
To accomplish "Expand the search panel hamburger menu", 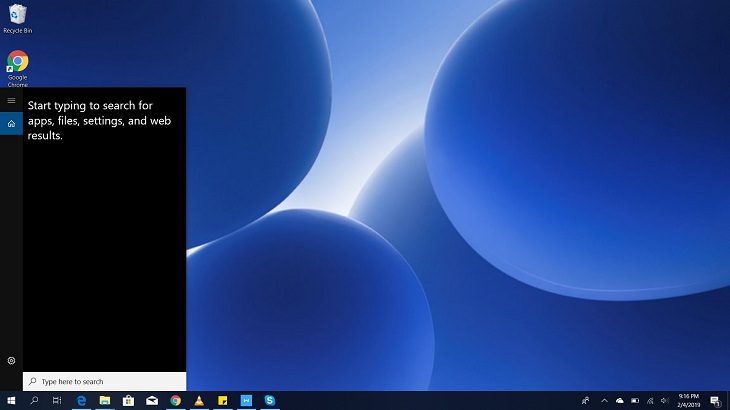I will coord(11,101).
